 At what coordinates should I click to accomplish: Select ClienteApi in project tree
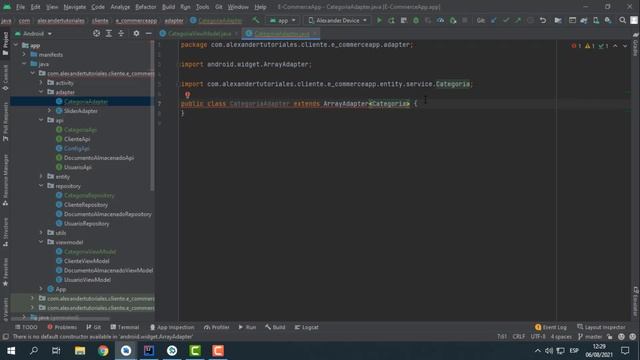coord(77,139)
